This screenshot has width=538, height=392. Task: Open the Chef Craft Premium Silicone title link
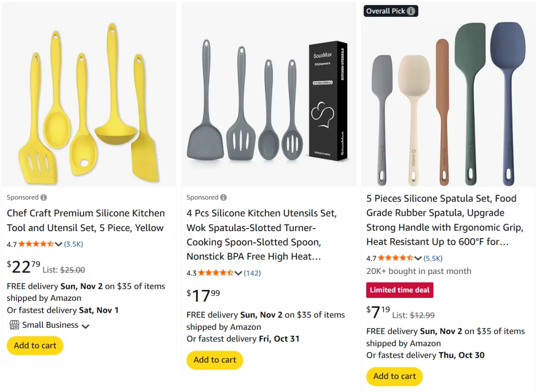click(85, 220)
